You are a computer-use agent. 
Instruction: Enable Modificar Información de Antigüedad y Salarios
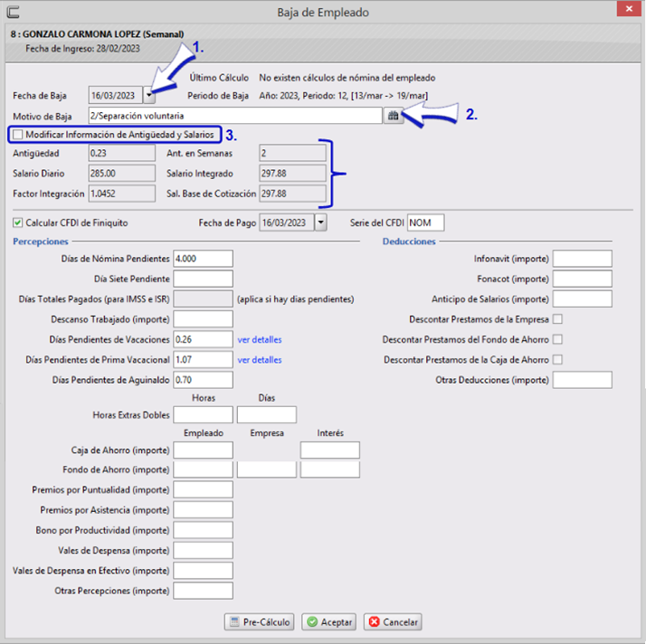(x=18, y=135)
